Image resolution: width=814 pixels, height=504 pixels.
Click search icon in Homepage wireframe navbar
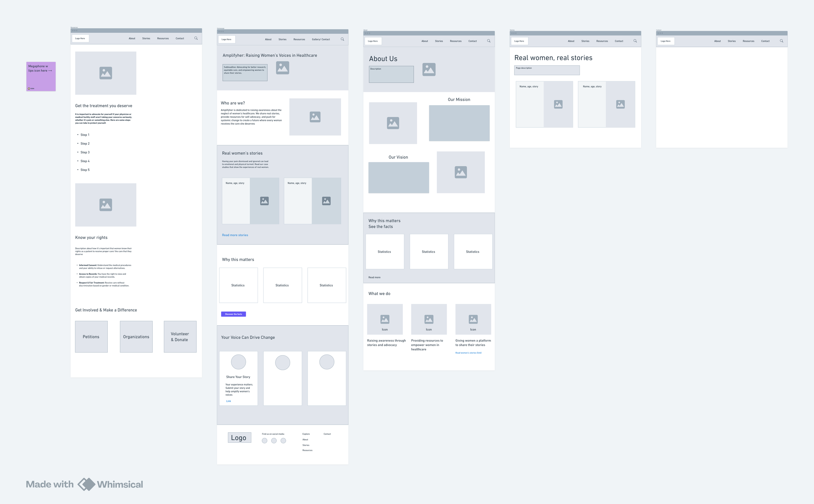click(x=342, y=39)
